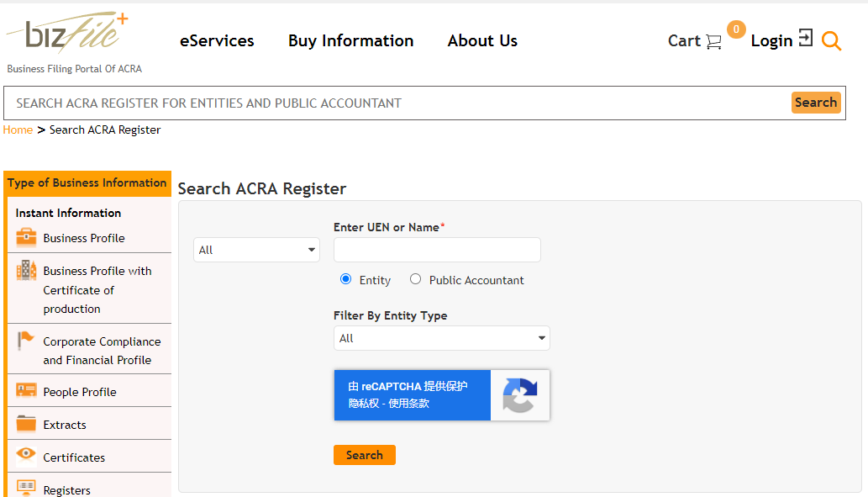Screen dimensions: 868x497
Task: Click the Enter UEN or Name field
Action: tap(437, 250)
